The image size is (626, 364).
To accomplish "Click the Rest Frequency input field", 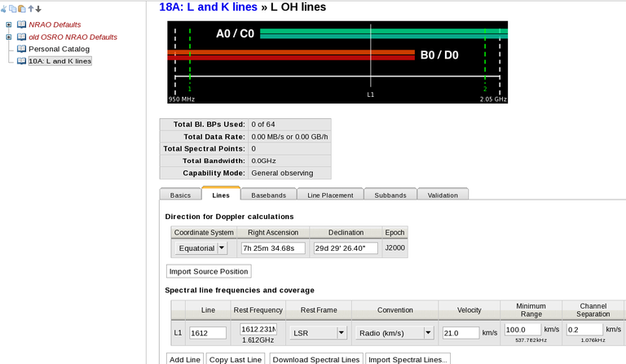I will coord(258,329).
